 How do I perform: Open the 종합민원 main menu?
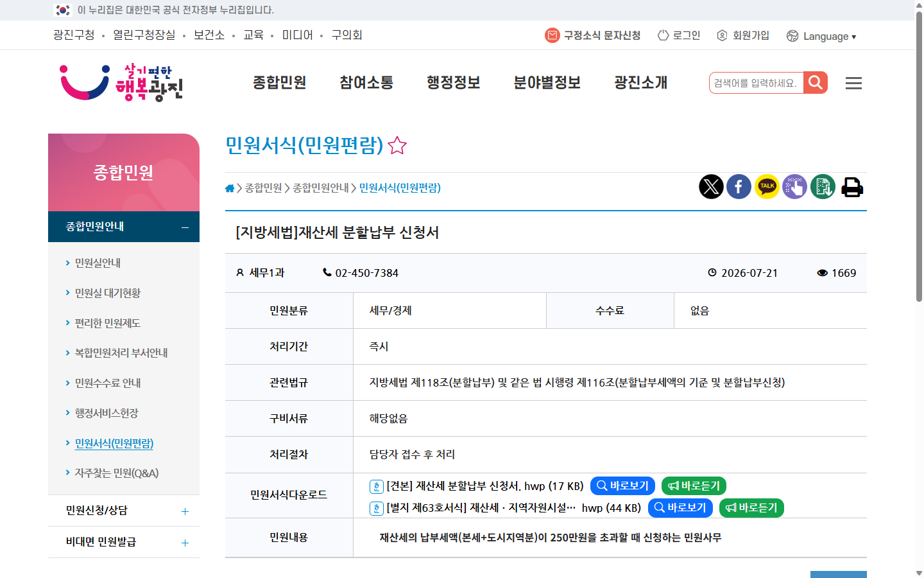click(279, 83)
